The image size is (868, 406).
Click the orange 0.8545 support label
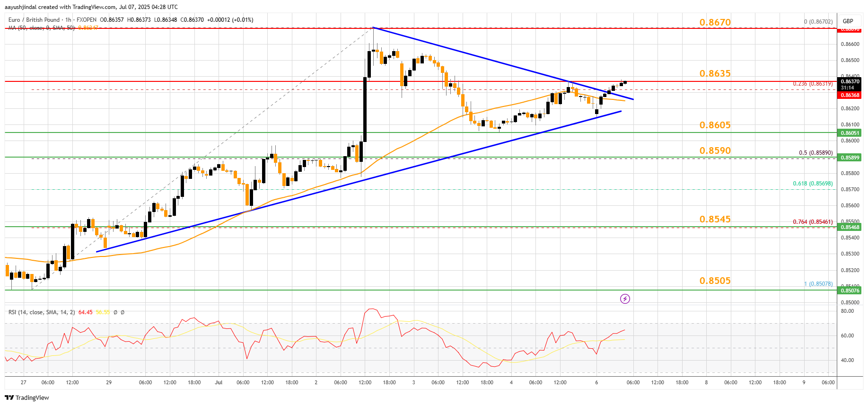click(715, 219)
